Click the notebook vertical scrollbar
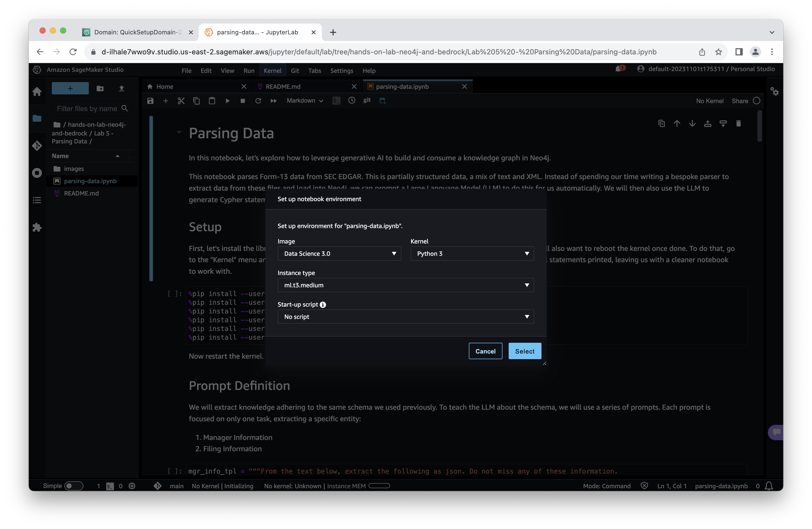This screenshot has width=812, height=529. pos(759,126)
